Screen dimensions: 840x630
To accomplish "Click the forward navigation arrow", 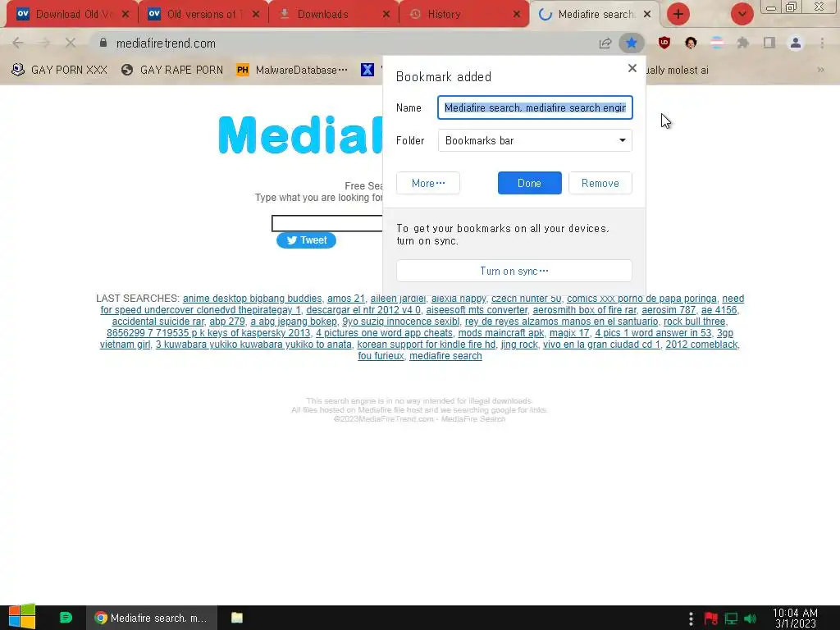I will click(44, 43).
